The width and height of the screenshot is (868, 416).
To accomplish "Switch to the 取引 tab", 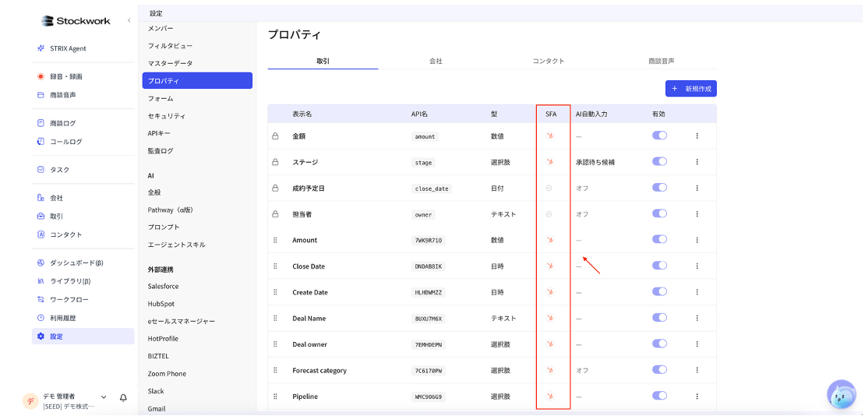I will point(323,61).
